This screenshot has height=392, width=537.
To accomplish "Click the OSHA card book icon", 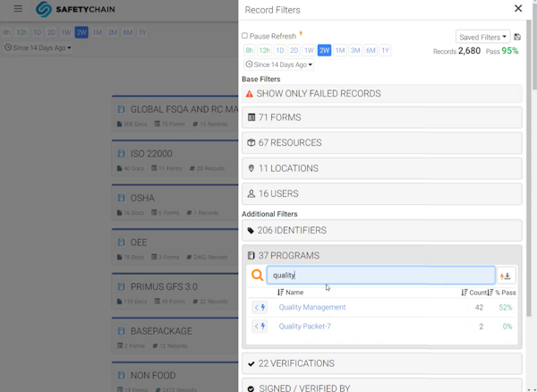I will [x=121, y=198].
